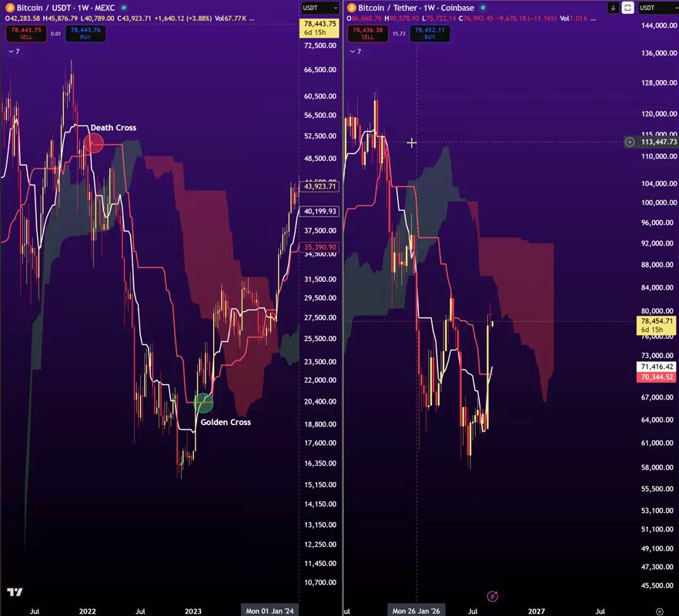Screen dimensions: 679x616
Task: Click the 2027 label on the Coinbase time axis
Action: [536, 611]
